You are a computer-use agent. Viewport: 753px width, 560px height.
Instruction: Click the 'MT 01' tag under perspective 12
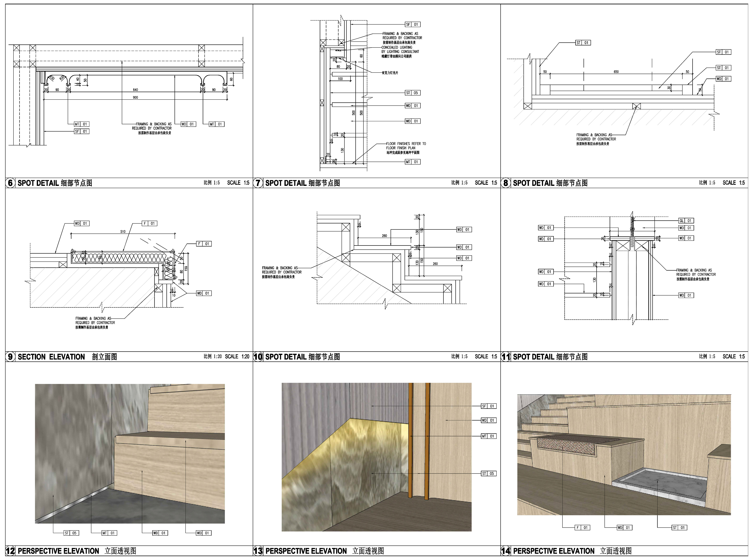pyautogui.click(x=109, y=533)
